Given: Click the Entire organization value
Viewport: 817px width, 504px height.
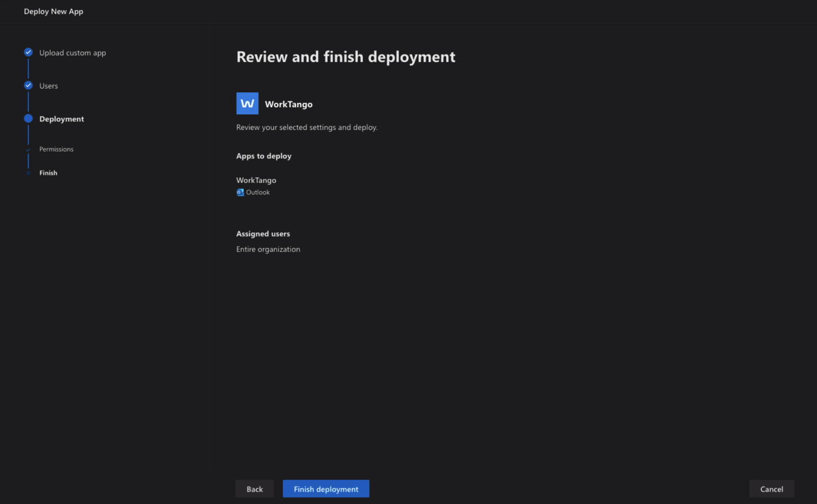Looking at the screenshot, I should tap(268, 249).
